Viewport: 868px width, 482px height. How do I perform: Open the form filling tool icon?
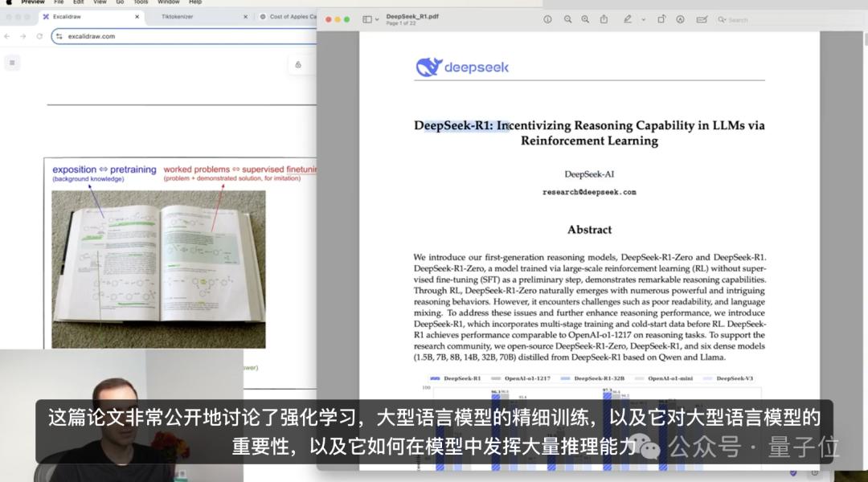pyautogui.click(x=702, y=19)
